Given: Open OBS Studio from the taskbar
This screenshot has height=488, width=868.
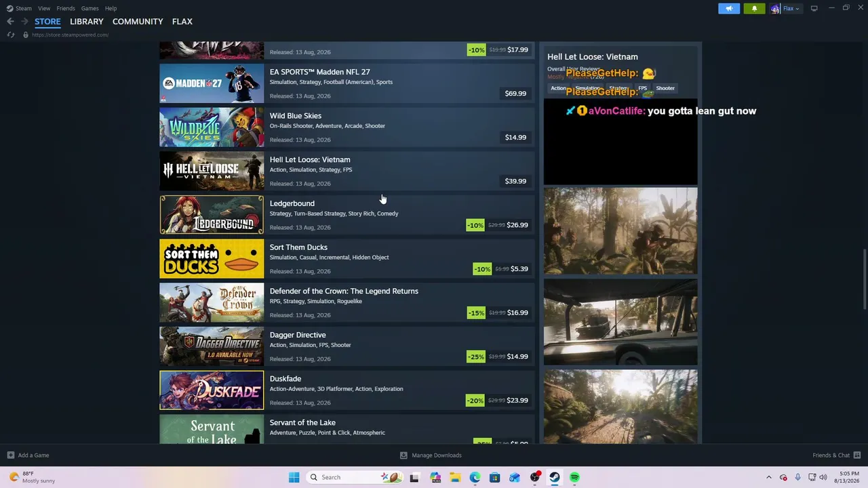Looking at the screenshot, I should click(535, 477).
